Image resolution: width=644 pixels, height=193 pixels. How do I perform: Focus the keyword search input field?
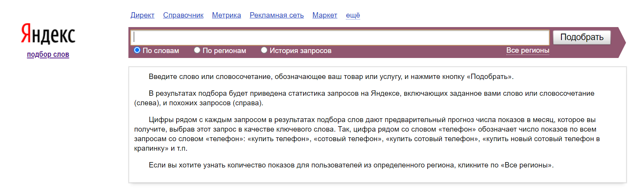(340, 37)
